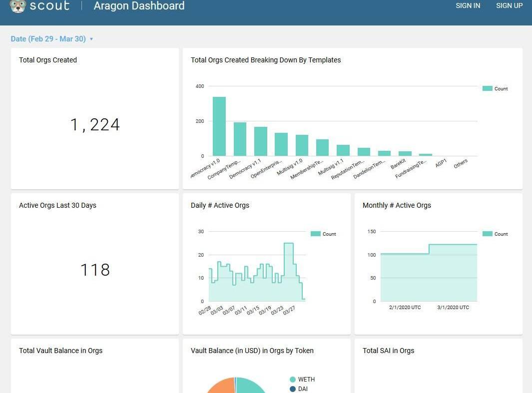This screenshot has width=532, height=393.
Task: Click the Democracy v1.0 bar in the chart
Action: click(x=219, y=126)
